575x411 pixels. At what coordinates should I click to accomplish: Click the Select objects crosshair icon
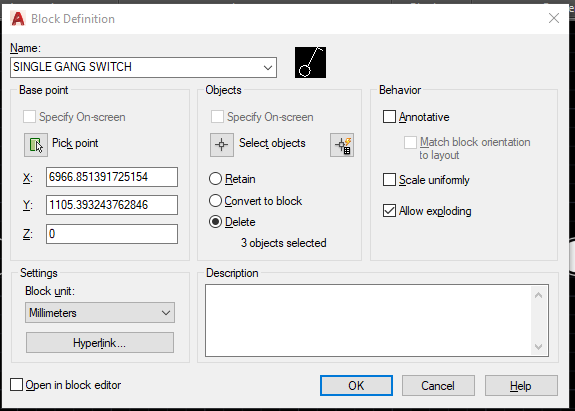click(x=221, y=145)
